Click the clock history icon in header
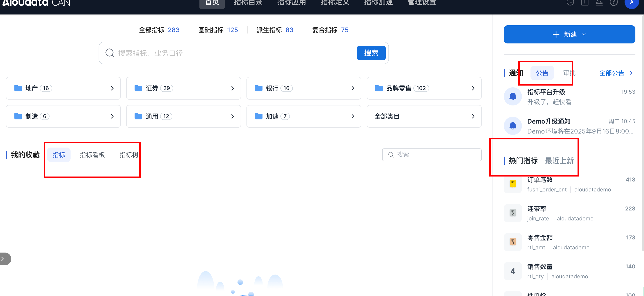 point(570,2)
